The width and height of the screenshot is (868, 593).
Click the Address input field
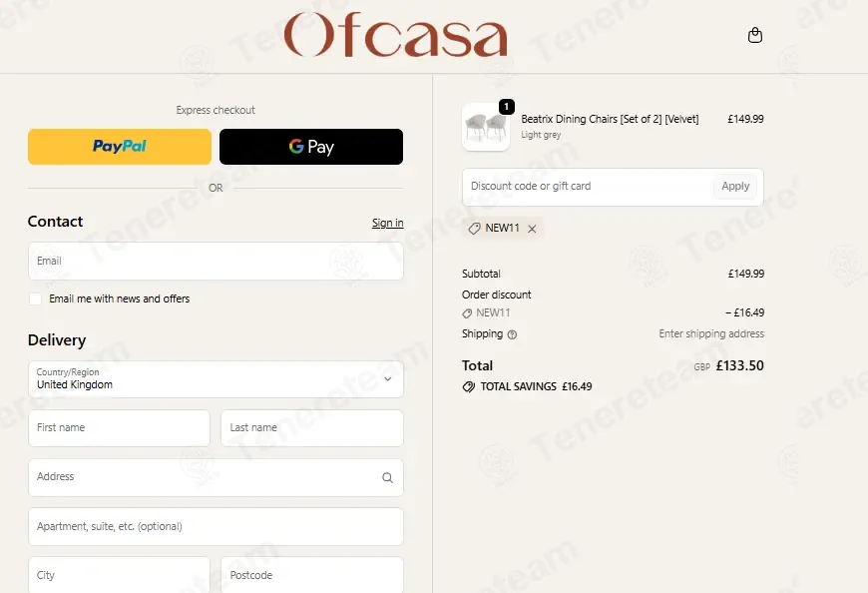(x=216, y=477)
